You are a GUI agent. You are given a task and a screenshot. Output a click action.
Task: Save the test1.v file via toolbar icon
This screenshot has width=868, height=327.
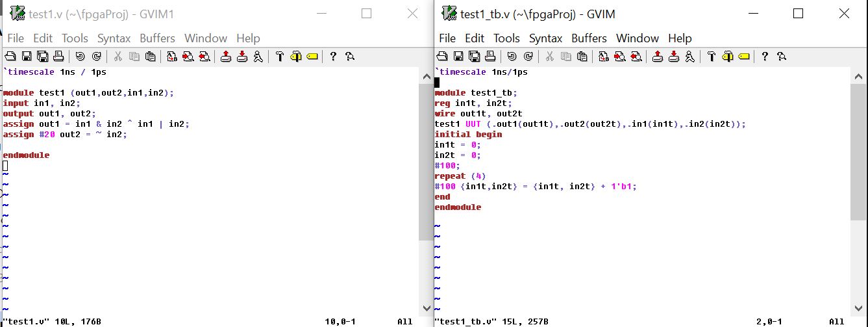[x=27, y=57]
